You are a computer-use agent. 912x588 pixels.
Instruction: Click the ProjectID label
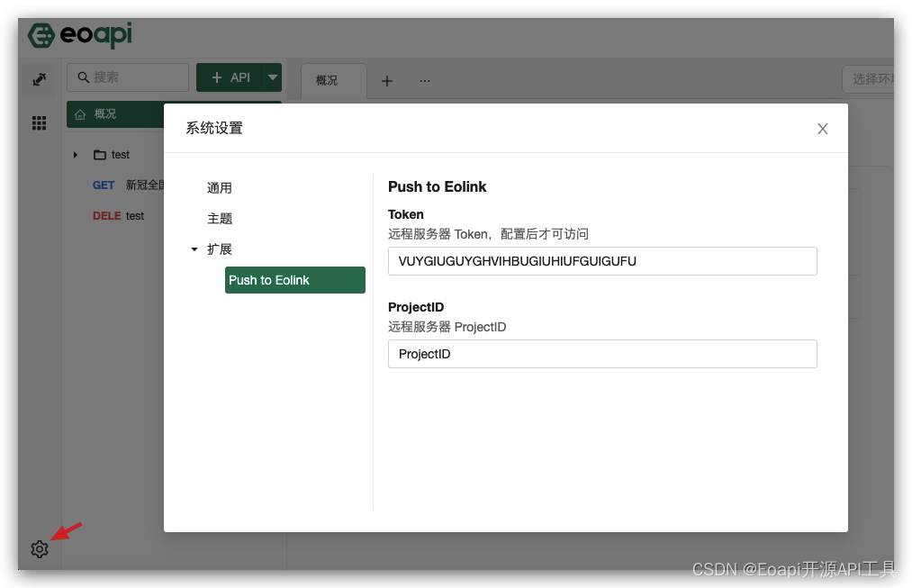click(x=416, y=307)
